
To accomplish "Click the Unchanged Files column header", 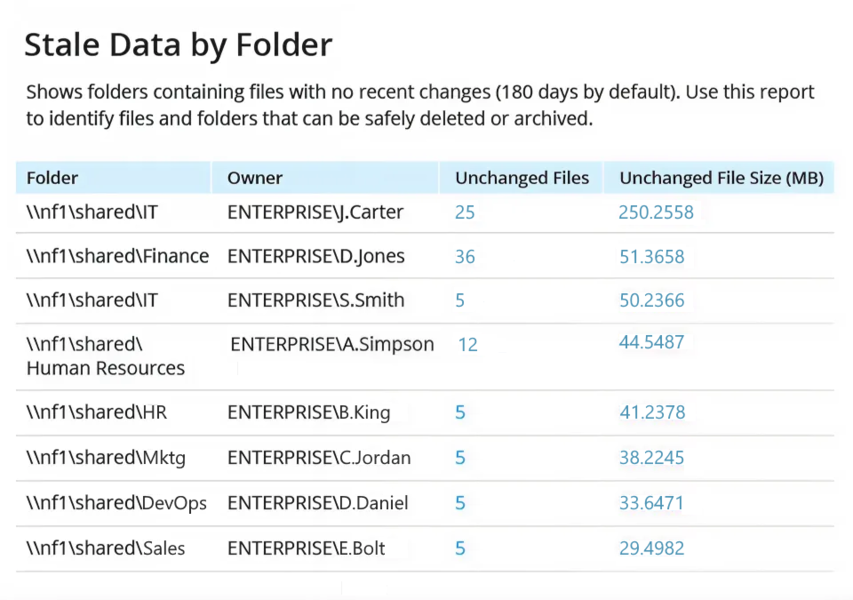I will pos(522,178).
